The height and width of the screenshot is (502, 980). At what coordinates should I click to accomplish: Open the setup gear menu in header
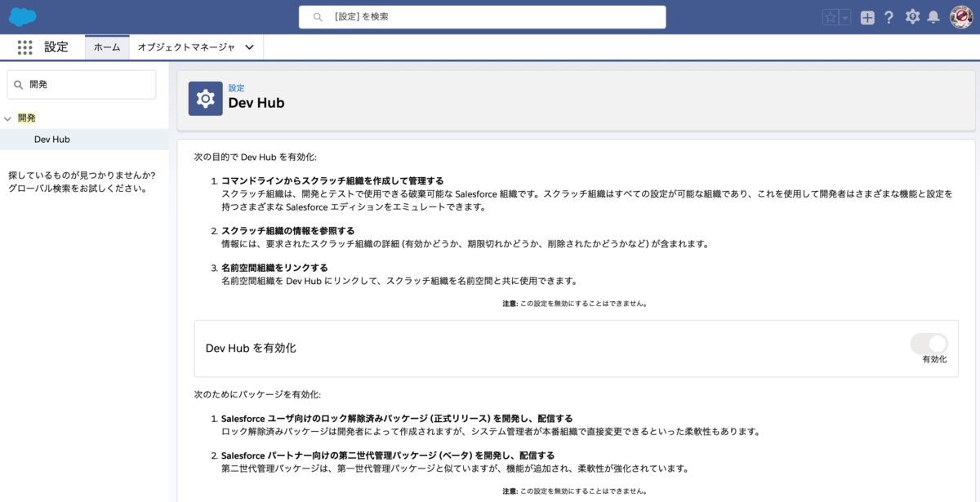pyautogui.click(x=912, y=16)
